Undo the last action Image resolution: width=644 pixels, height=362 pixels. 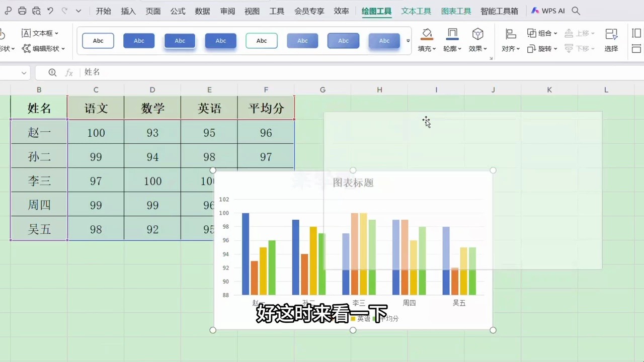click(50, 11)
